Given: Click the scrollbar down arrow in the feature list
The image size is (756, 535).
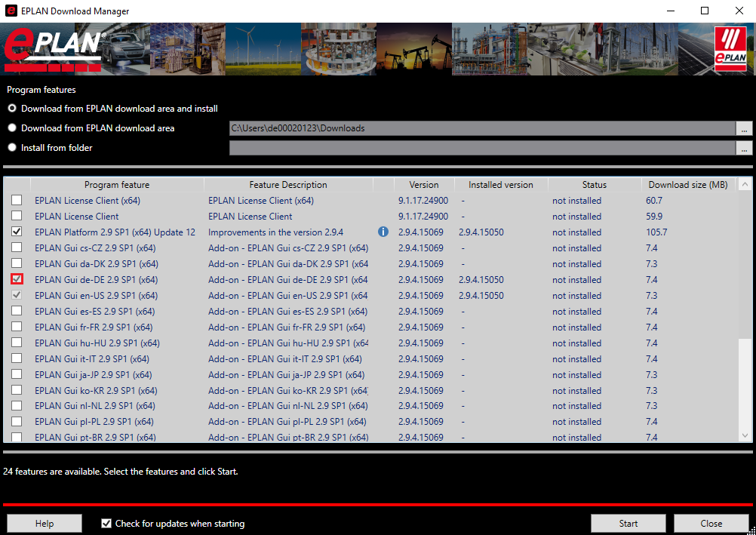Looking at the screenshot, I should pos(745,435).
